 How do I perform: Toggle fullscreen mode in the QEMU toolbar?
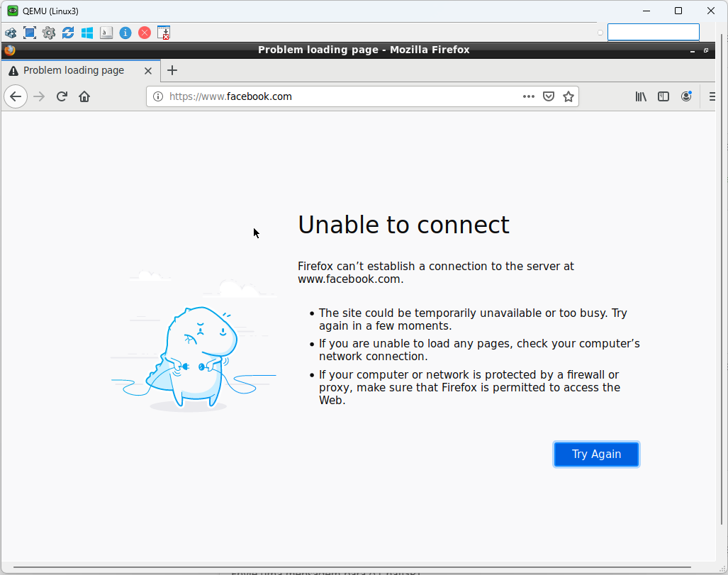click(x=30, y=33)
